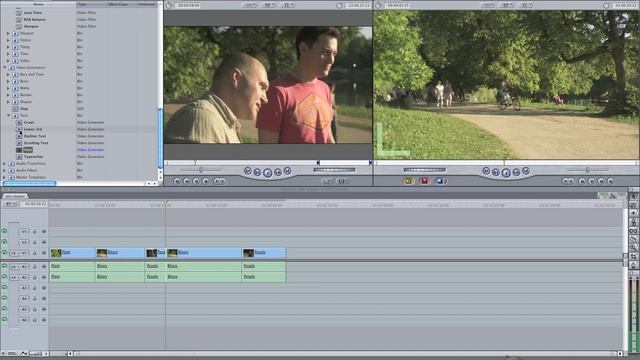Select the Pen tool in tool palette

(x=633, y=265)
